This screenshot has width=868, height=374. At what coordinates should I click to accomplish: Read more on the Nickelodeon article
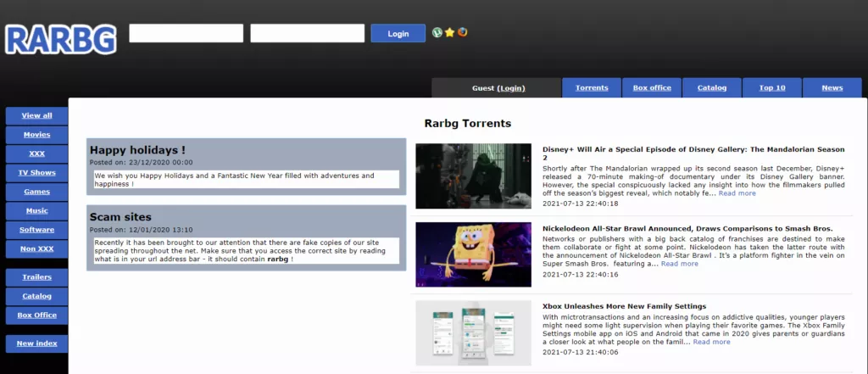(679, 264)
